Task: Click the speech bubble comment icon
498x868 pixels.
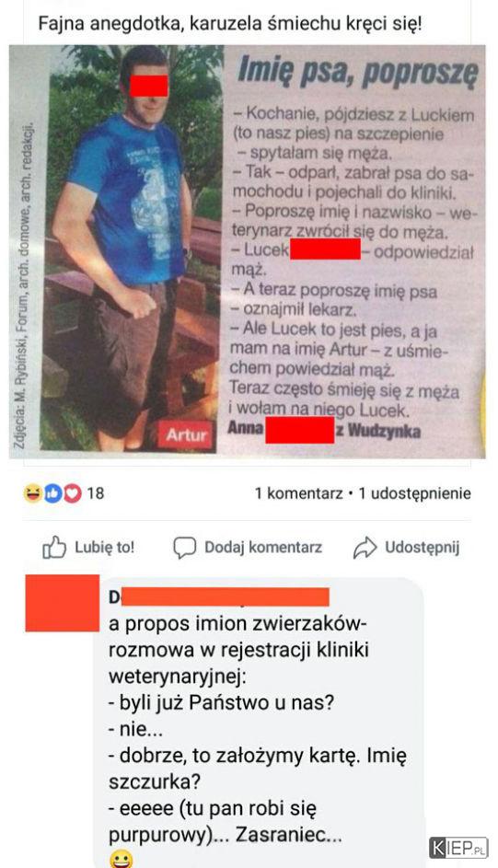Action: [x=184, y=548]
